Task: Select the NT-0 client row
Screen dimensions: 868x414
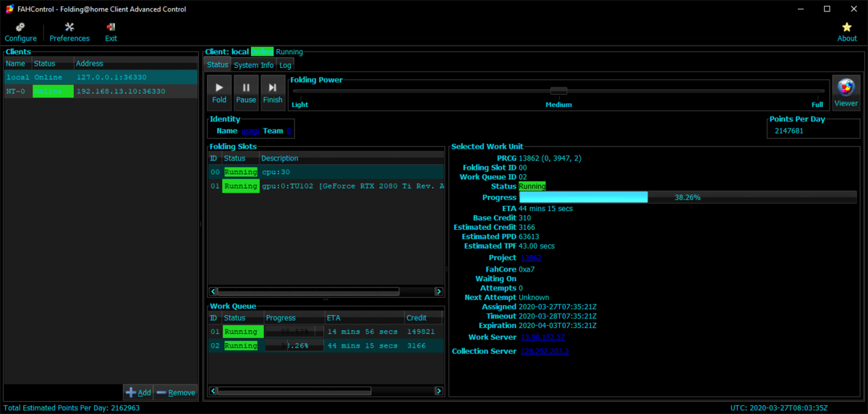Action: [101, 91]
